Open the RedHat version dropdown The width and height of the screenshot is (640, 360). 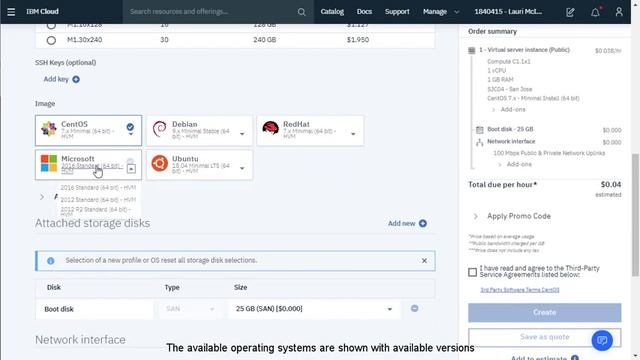point(353,134)
